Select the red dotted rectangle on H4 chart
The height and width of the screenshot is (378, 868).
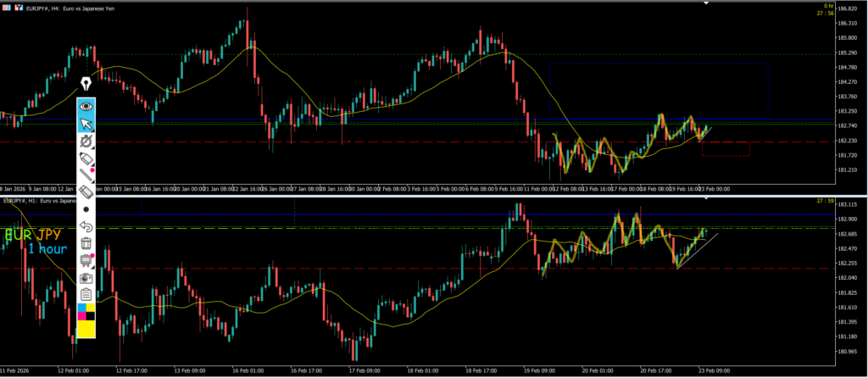click(x=726, y=149)
